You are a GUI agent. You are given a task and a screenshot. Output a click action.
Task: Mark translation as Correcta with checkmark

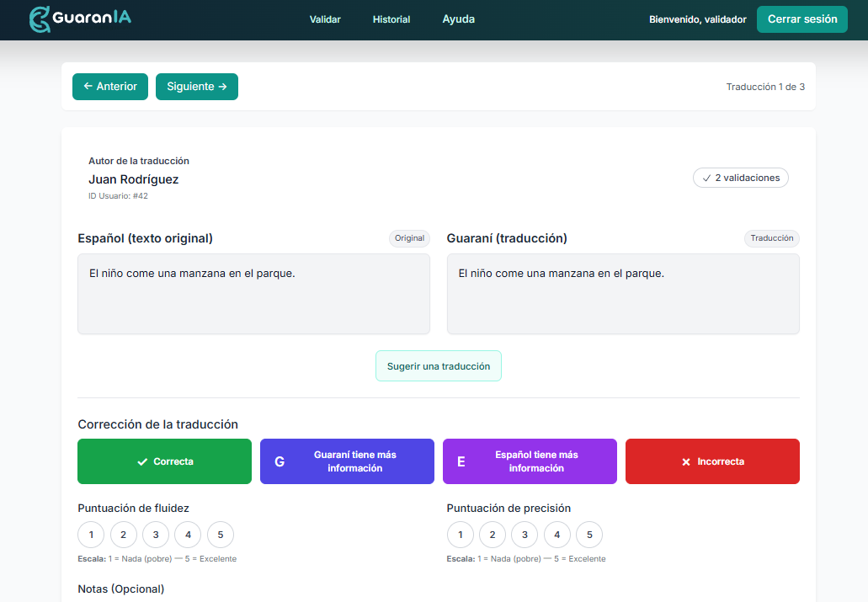(164, 461)
